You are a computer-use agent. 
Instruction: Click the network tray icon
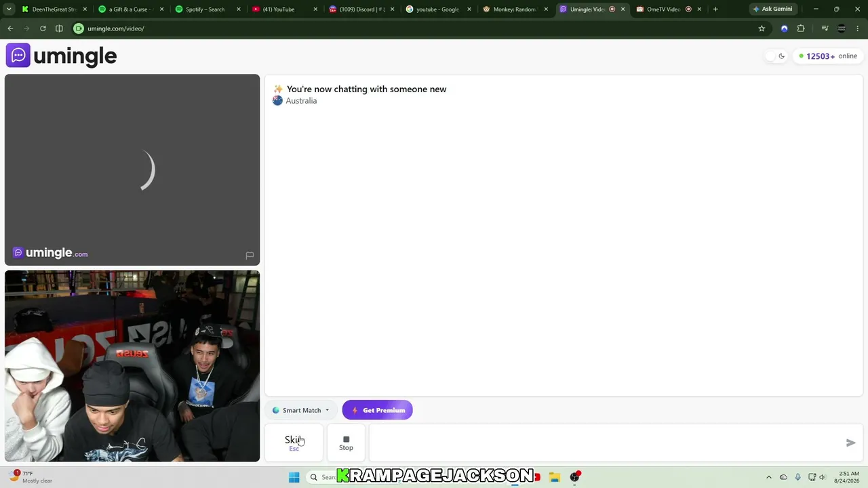(x=812, y=477)
